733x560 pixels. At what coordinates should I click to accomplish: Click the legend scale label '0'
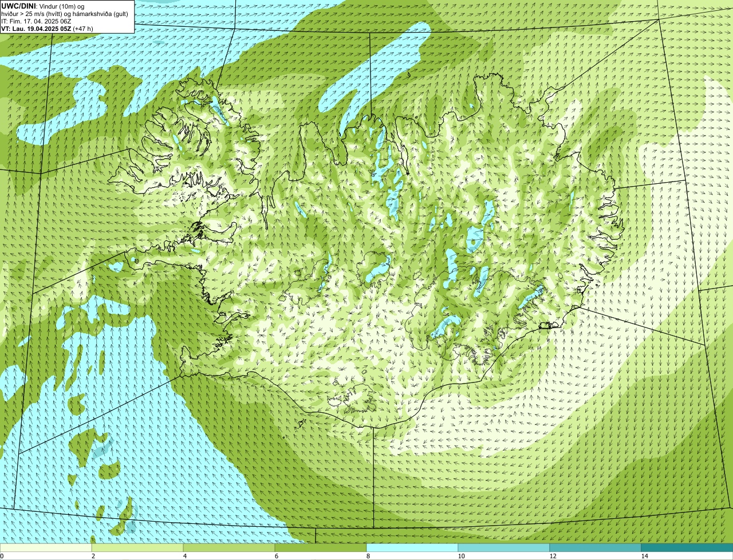(x=2, y=556)
